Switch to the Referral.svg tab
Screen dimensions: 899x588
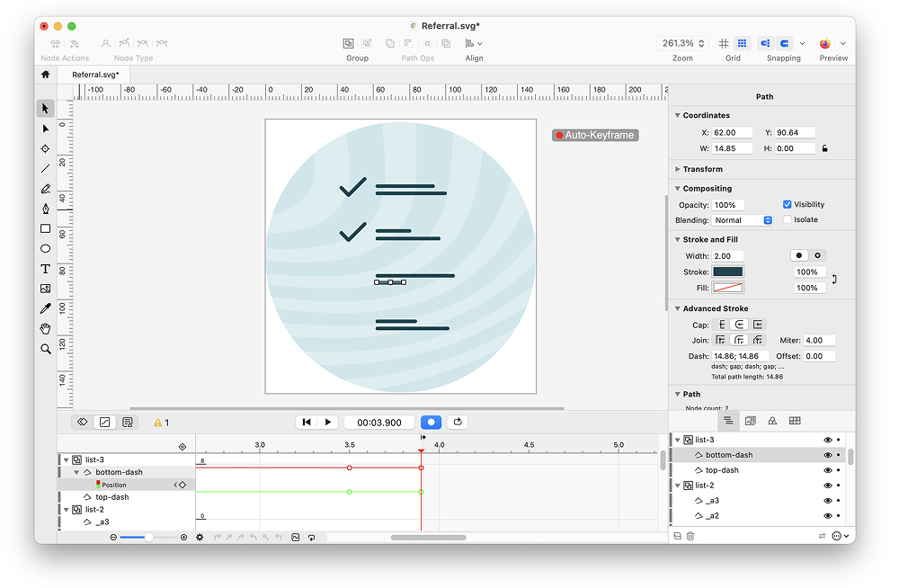(x=95, y=75)
